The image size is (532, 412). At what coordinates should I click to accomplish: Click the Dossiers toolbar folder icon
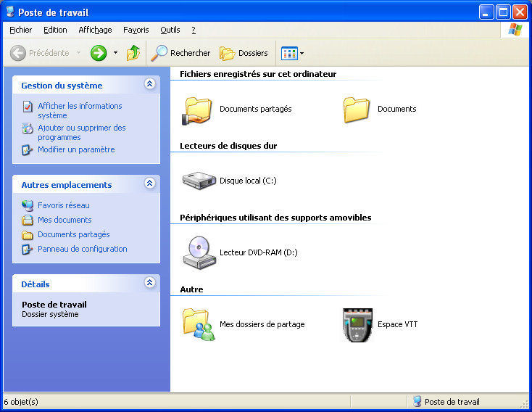pyautogui.click(x=227, y=54)
